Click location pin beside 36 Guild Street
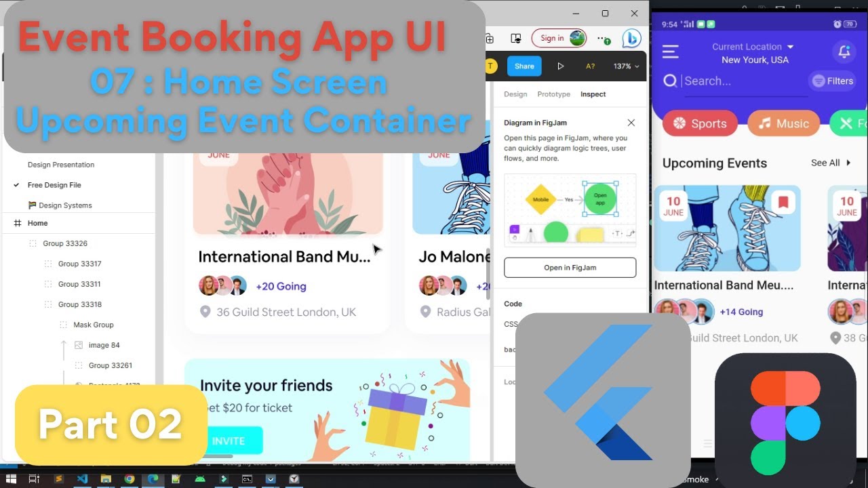Screen dimensions: 868x488 (x=205, y=312)
